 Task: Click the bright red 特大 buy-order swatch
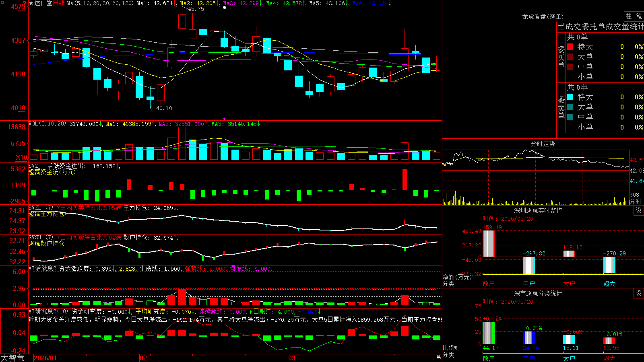point(570,47)
